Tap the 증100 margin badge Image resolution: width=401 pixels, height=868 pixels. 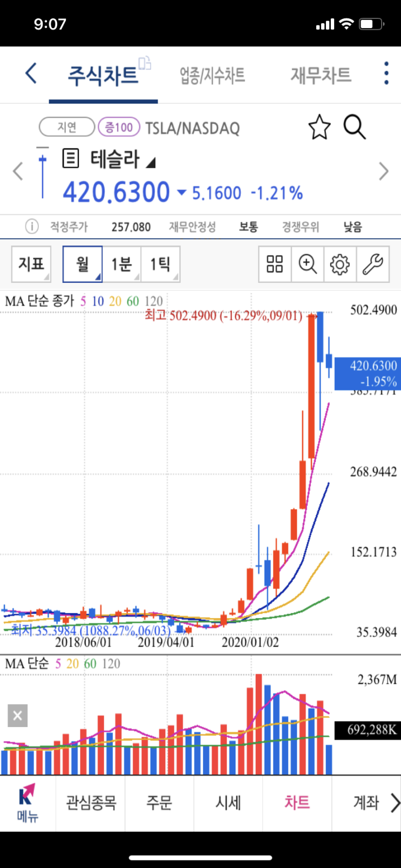(119, 127)
